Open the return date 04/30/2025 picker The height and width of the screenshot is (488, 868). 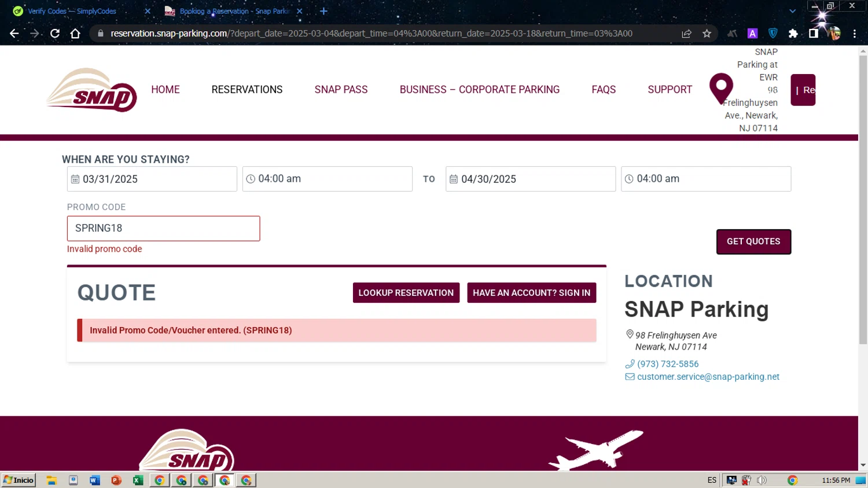pyautogui.click(x=531, y=179)
